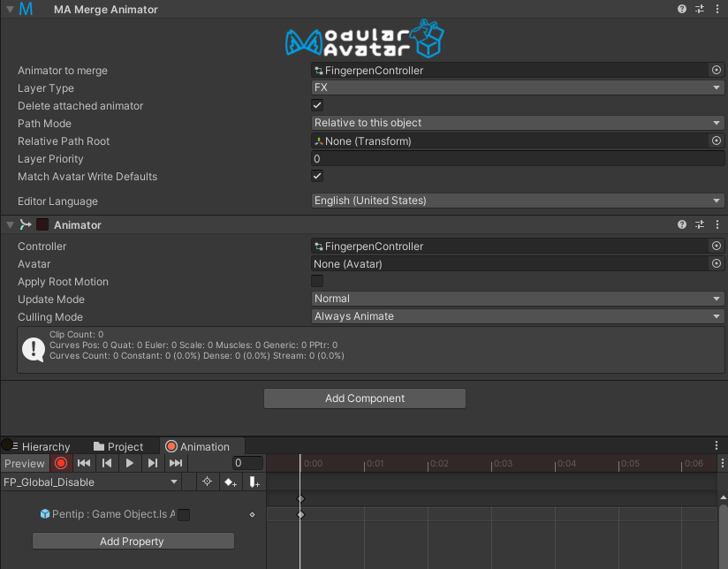Screen dimensions: 728x569
Task: Click the Animator component icon
Action: (26, 224)
